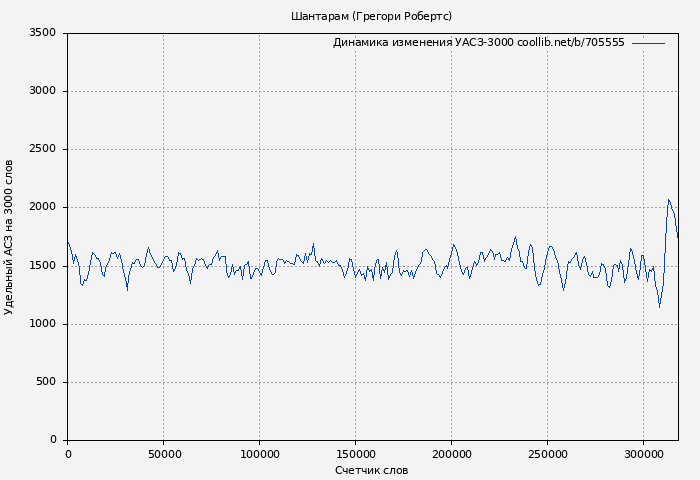
Task: Click the y-axis label 'Удельный АСЗ на 3000 слов'
Action: pos(10,237)
